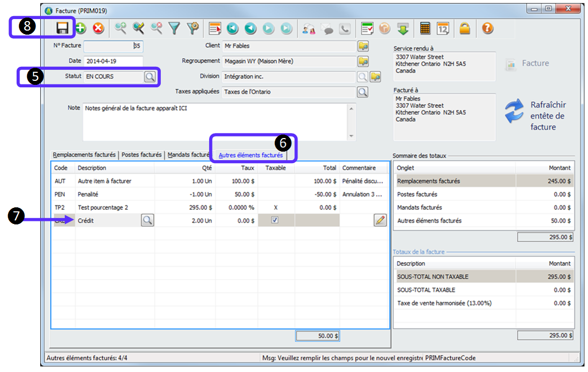
Task: Open the filter funnel tool
Action: point(174,29)
